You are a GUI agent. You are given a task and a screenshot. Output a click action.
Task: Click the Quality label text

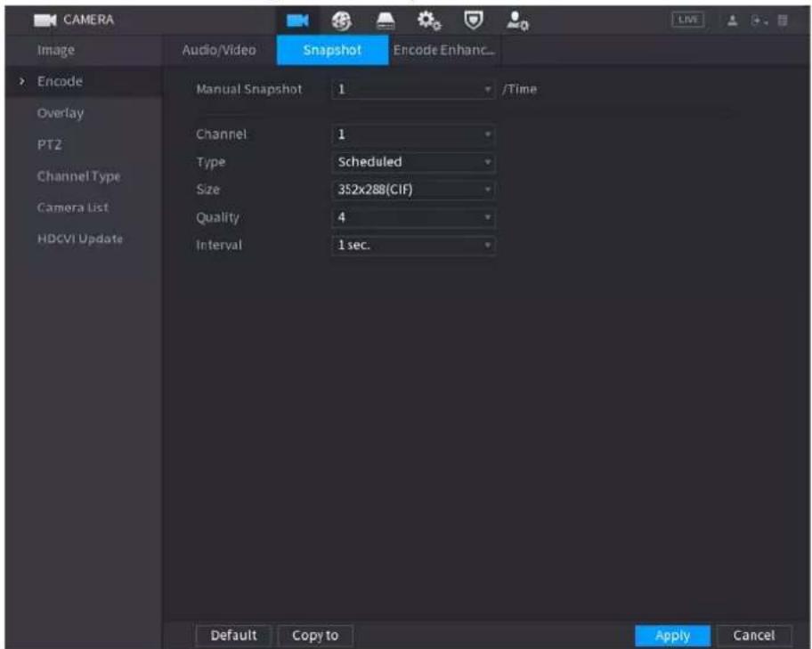click(217, 217)
